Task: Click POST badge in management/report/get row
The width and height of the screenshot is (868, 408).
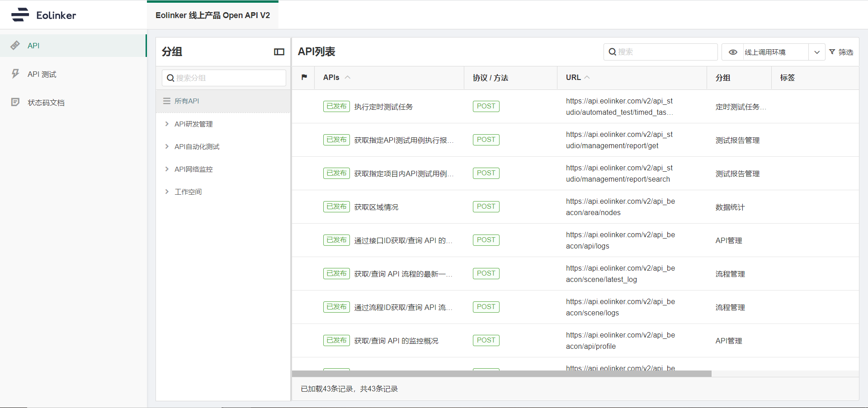Action: [486, 140]
